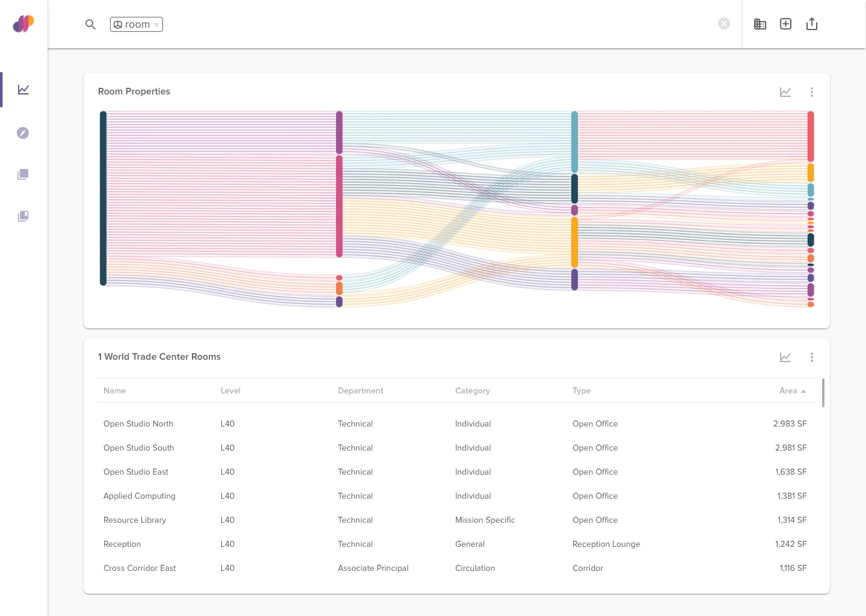Screen dimensions: 866x616
Task: Remove the room search tag
Action: click(156, 25)
